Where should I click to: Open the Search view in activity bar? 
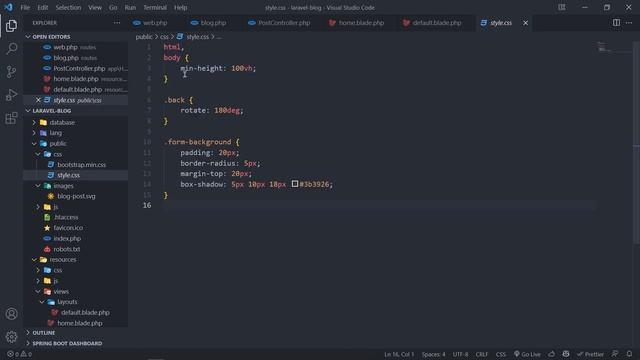(11, 49)
